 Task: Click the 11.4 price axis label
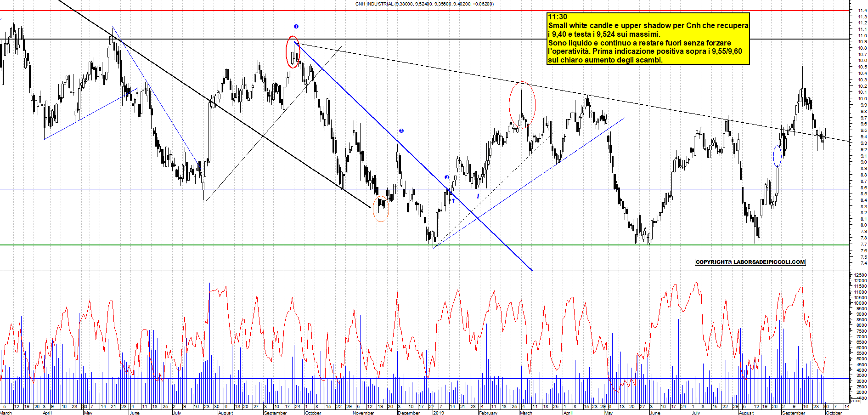pyautogui.click(x=862, y=10)
